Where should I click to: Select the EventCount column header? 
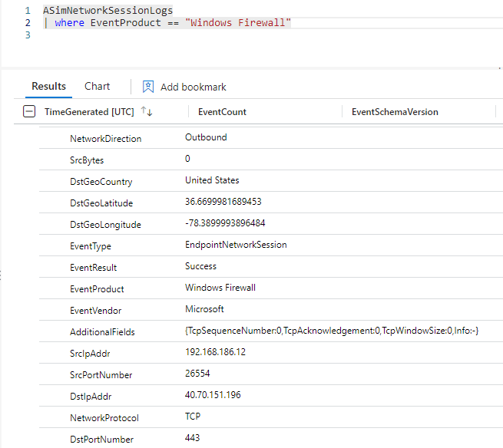[x=222, y=112]
